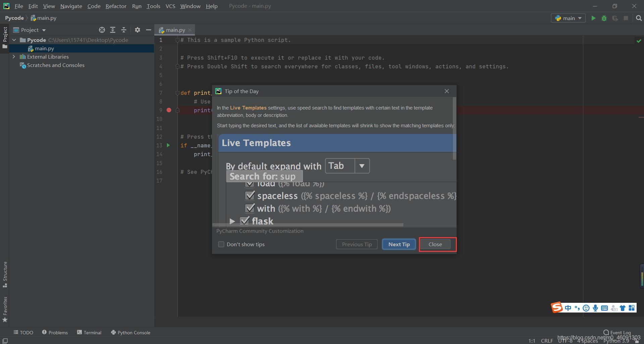Run the main configuration with green play icon

tap(593, 18)
